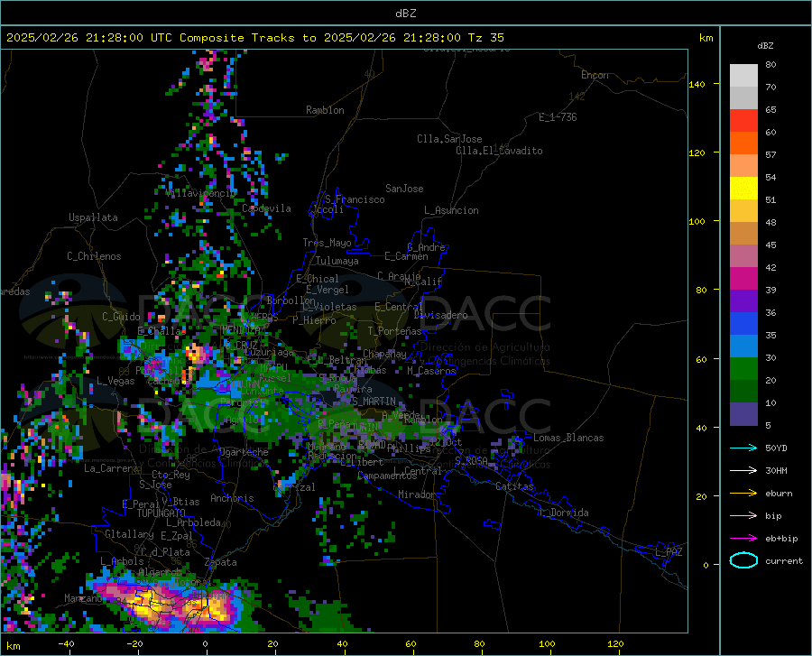Click the Clla.SanJose map label
This screenshot has height=656, width=812.
[x=449, y=139]
